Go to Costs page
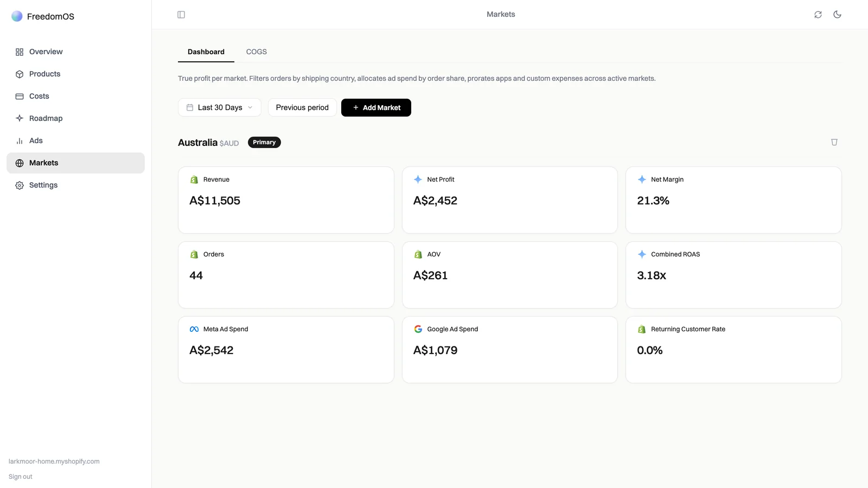 [x=75, y=97]
